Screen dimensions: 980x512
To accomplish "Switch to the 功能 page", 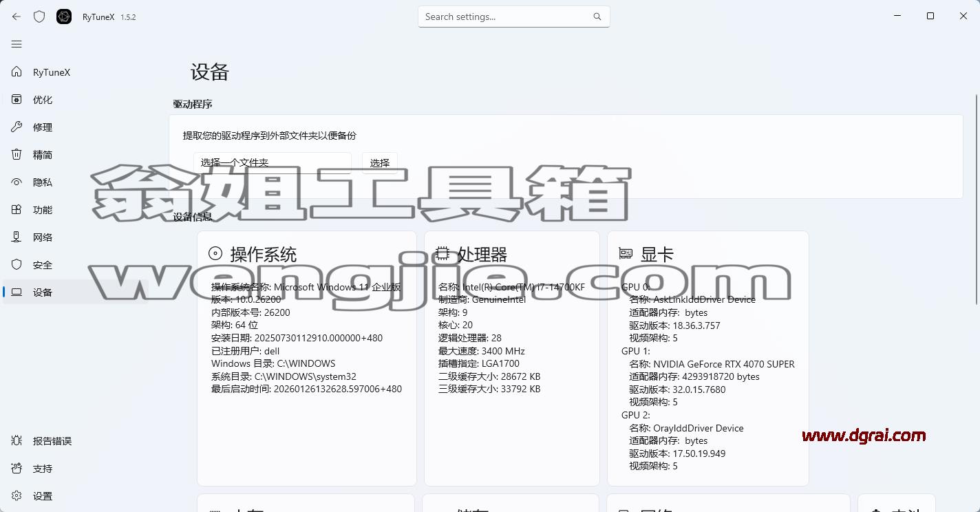I will point(76,210).
